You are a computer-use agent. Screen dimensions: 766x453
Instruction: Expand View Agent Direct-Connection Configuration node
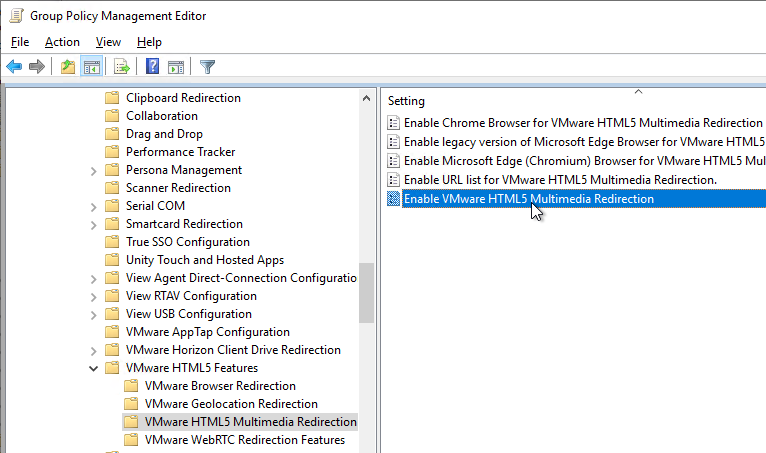click(93, 279)
